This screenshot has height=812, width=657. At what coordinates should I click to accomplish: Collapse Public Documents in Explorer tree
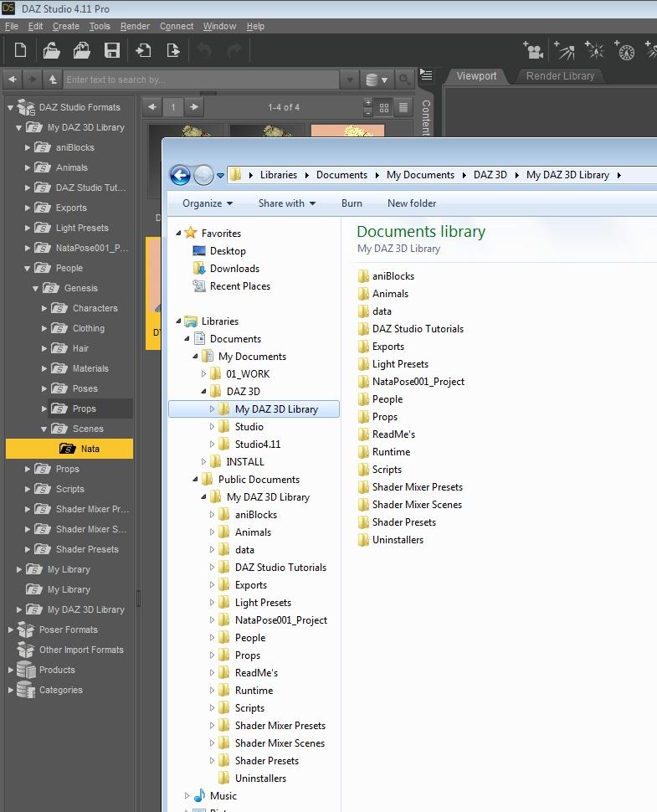click(x=195, y=480)
